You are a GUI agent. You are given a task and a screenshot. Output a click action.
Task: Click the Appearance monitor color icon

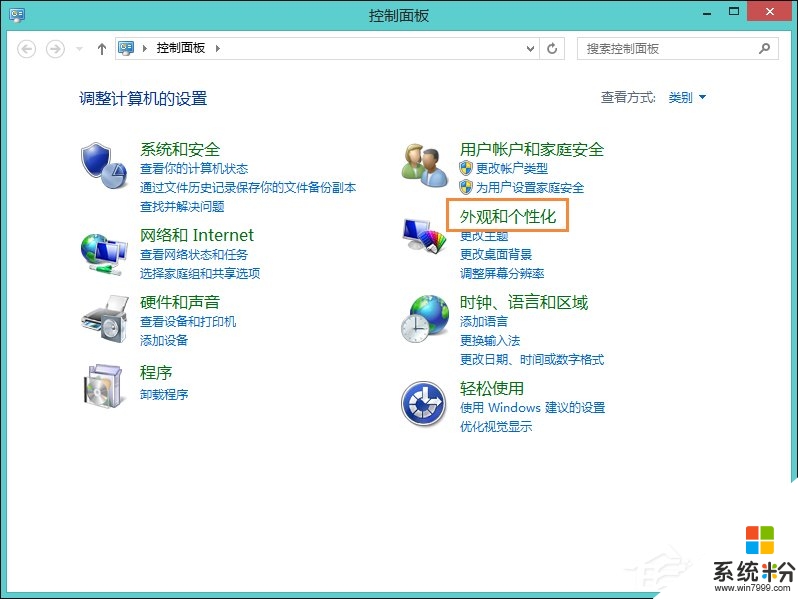pos(423,235)
